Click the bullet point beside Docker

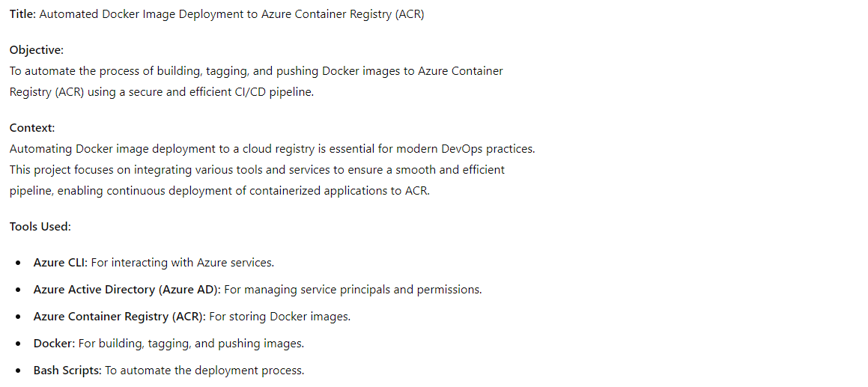coord(19,344)
